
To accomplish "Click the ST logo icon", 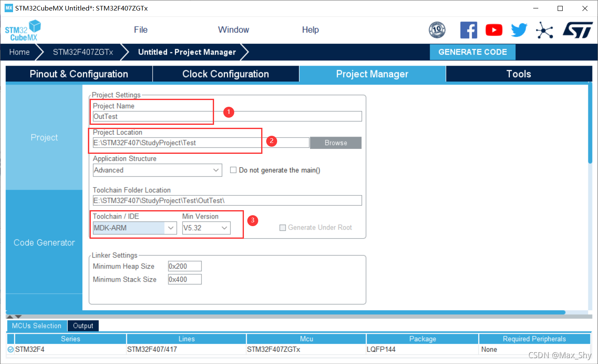I will (x=578, y=30).
